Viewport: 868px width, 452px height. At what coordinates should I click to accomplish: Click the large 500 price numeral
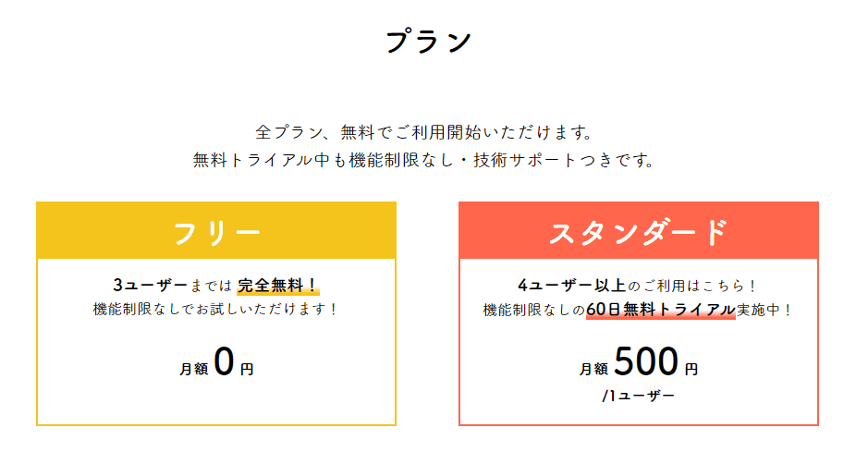[646, 362]
